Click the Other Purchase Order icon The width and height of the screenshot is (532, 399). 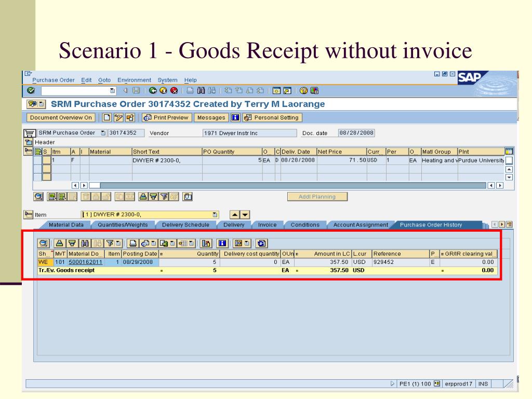tap(130, 117)
